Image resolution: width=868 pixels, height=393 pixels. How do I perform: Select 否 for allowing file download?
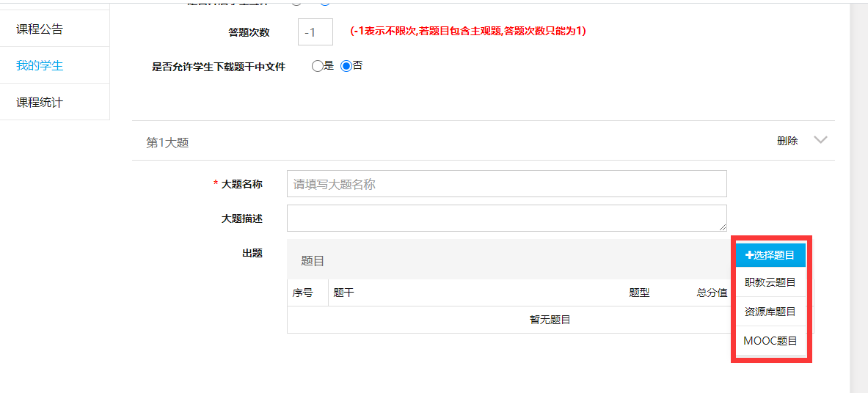click(346, 66)
